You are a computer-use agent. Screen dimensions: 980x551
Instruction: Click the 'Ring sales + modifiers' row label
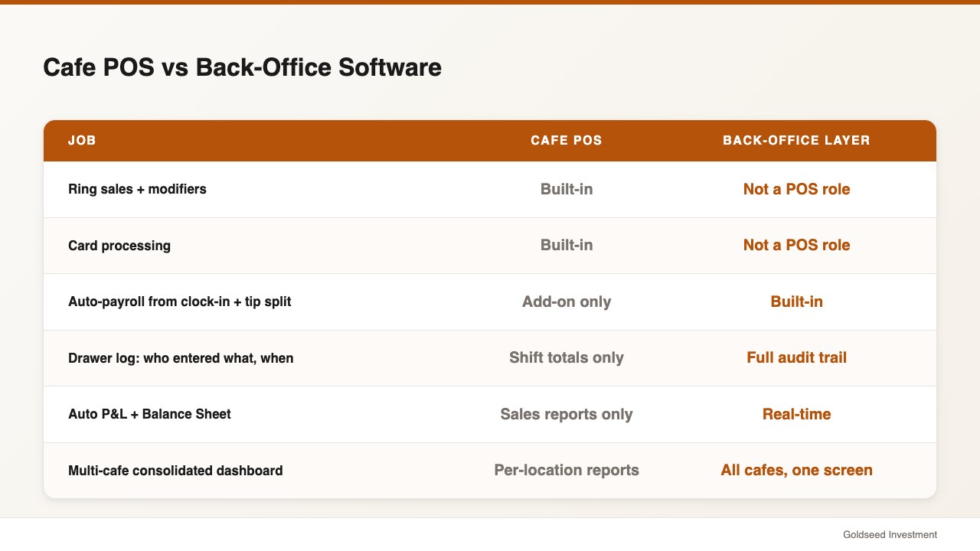click(x=137, y=189)
